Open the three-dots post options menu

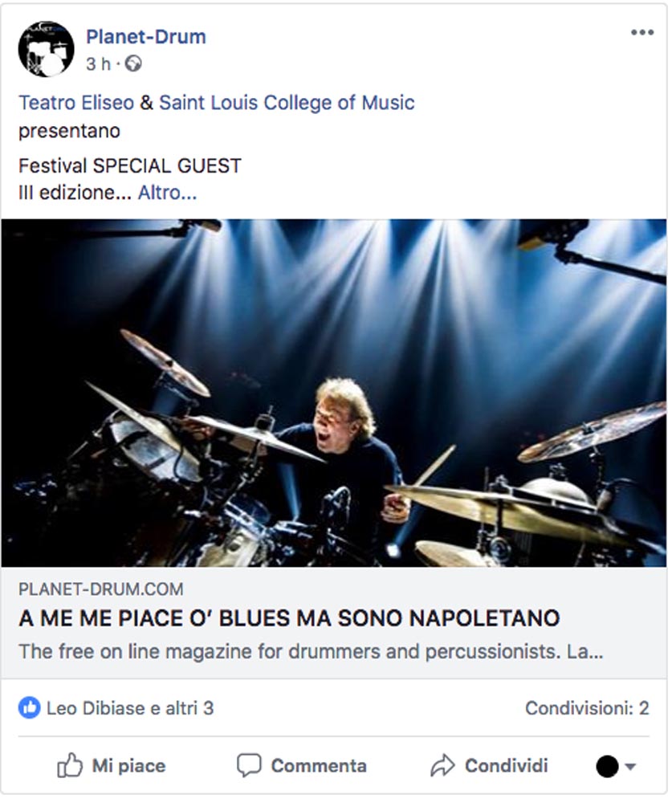click(x=641, y=32)
